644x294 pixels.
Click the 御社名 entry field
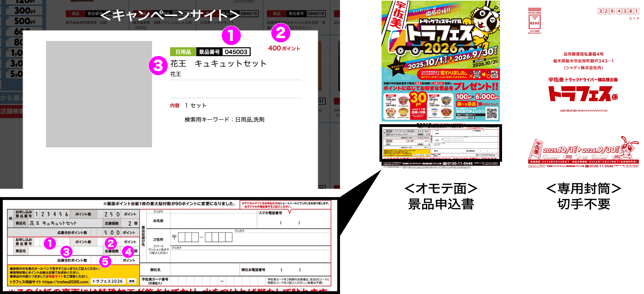click(205, 270)
